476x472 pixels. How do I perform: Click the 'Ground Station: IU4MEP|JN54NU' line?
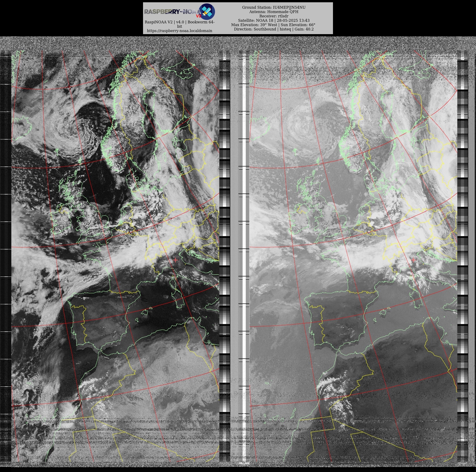pos(274,7)
